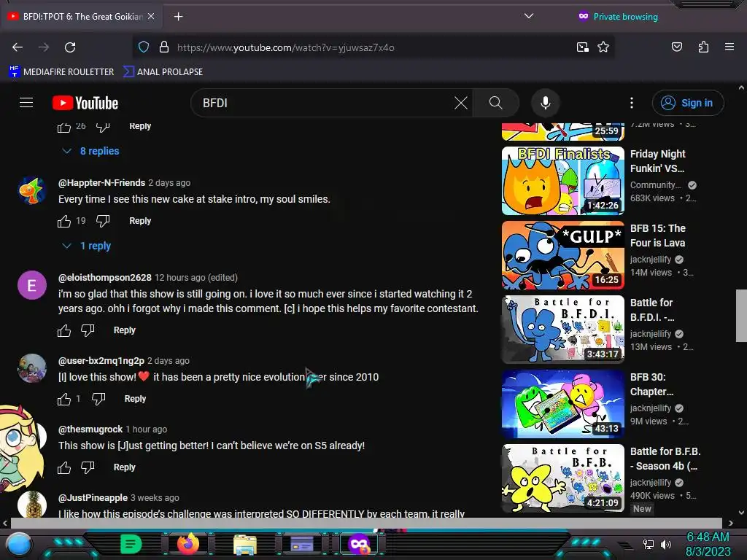Open Firefox extensions puzzle icon

(x=703, y=47)
